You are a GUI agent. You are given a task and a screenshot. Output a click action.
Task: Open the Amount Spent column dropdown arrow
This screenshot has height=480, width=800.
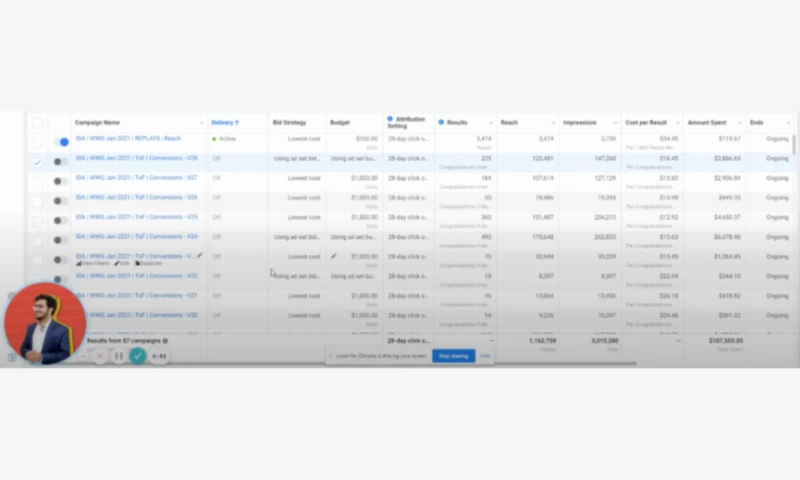(739, 123)
